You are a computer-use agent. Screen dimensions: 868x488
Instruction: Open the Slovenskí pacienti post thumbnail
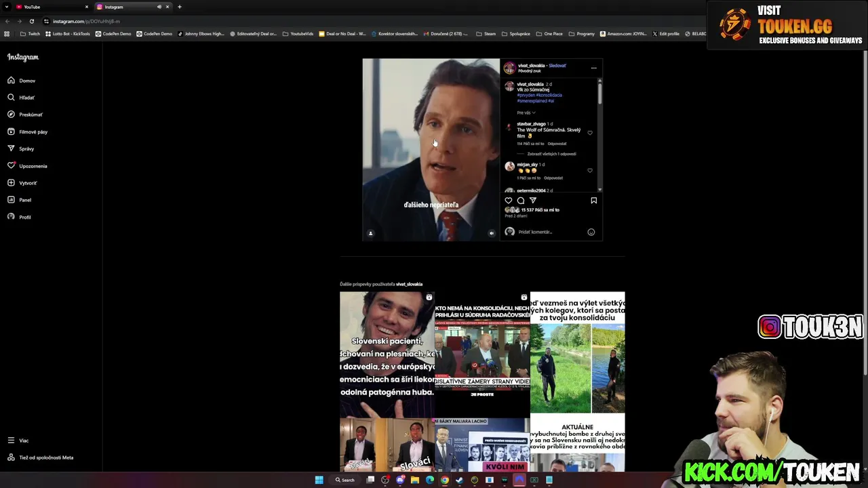(x=387, y=354)
